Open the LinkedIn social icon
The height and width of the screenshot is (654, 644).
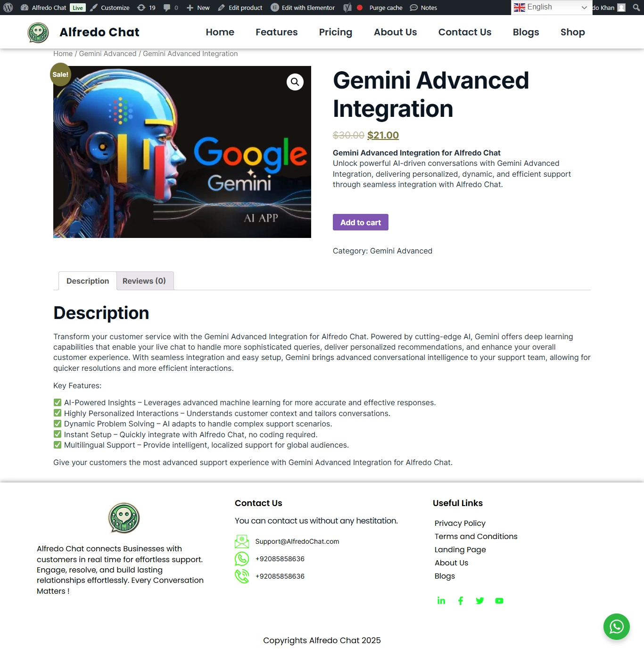[x=441, y=601]
